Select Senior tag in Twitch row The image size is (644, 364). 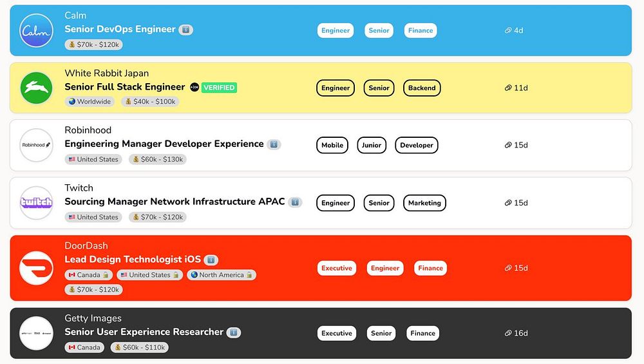coord(379,203)
